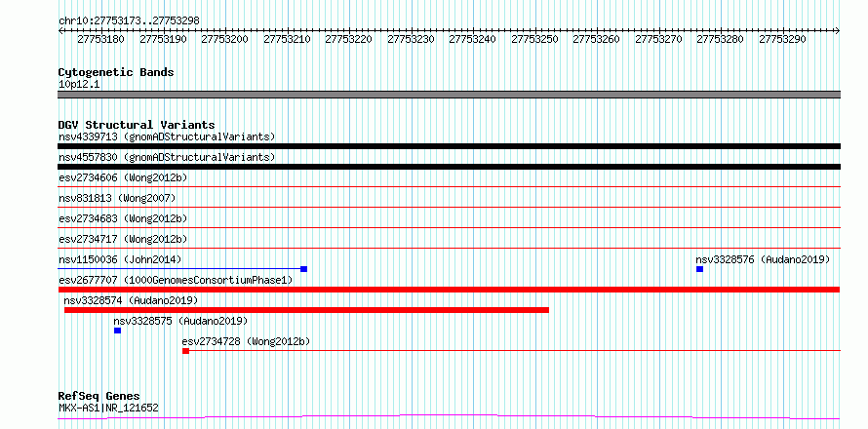Click the blue end block of nsv1150036
Viewport: 868px width, 429px height.
point(304,269)
